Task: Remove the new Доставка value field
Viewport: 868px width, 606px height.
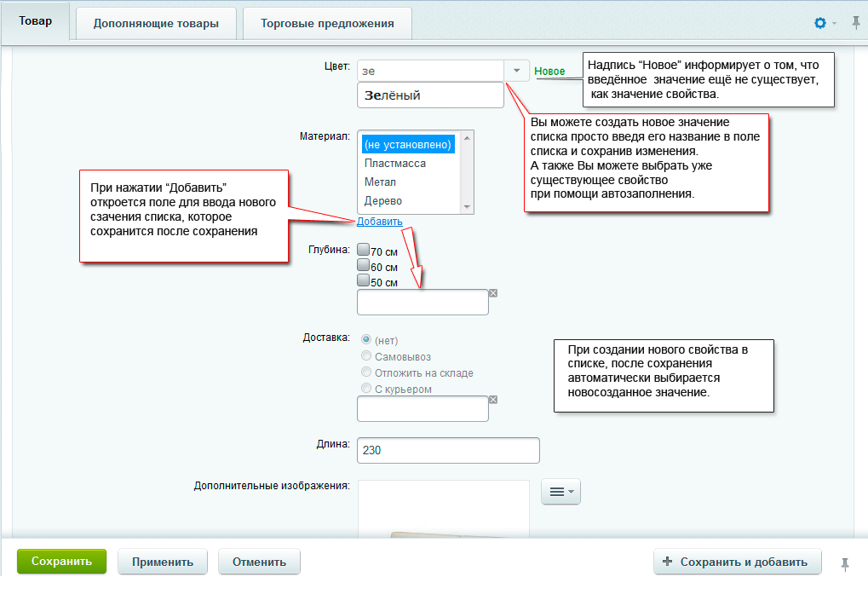Action: [x=493, y=400]
